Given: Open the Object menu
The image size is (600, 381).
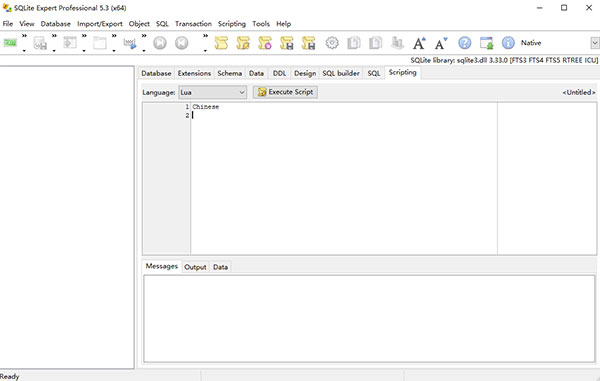Looking at the screenshot, I should (x=139, y=24).
